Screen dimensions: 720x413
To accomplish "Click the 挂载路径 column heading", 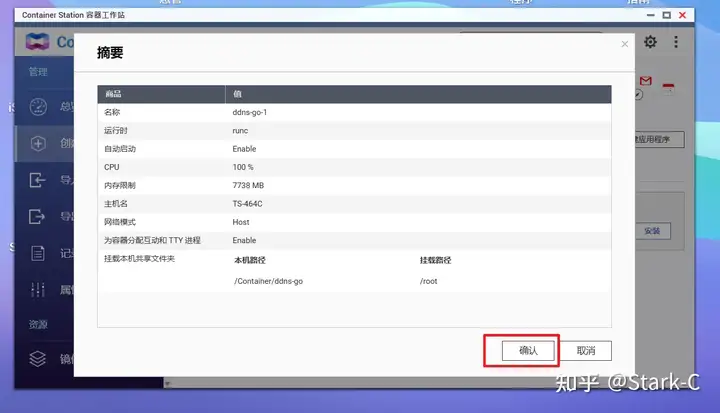I will point(435,260).
